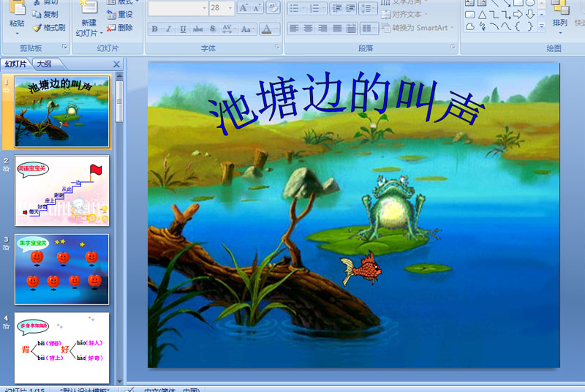Select the Cloud shape
Viewport: 585px width, 392px height.
click(x=470, y=26)
